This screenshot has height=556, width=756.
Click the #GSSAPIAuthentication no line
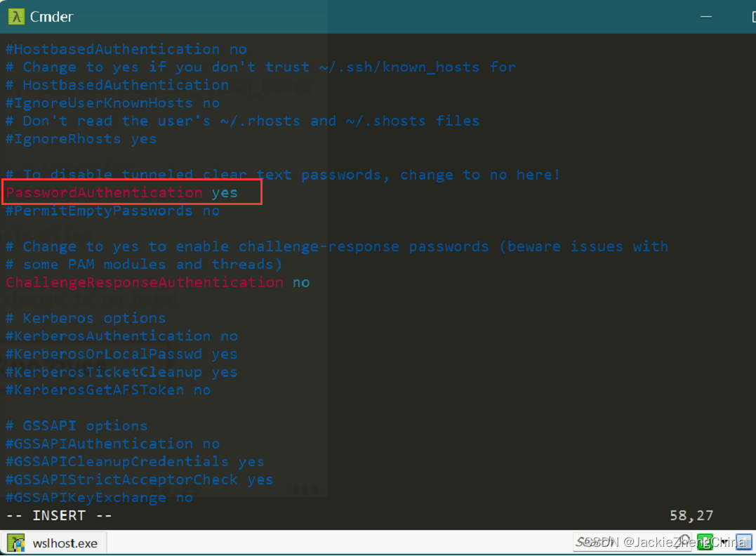pyautogui.click(x=113, y=444)
